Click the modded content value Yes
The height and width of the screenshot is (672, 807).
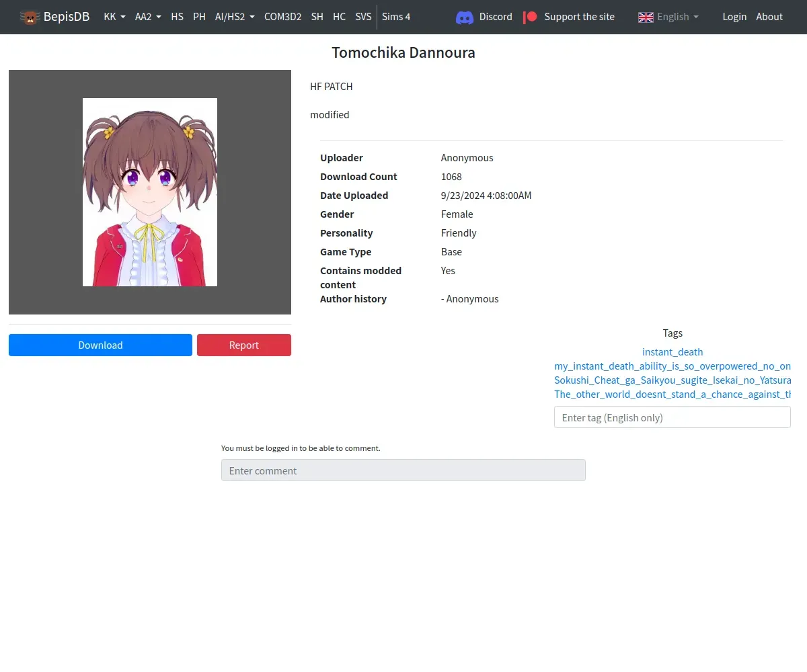coord(448,271)
